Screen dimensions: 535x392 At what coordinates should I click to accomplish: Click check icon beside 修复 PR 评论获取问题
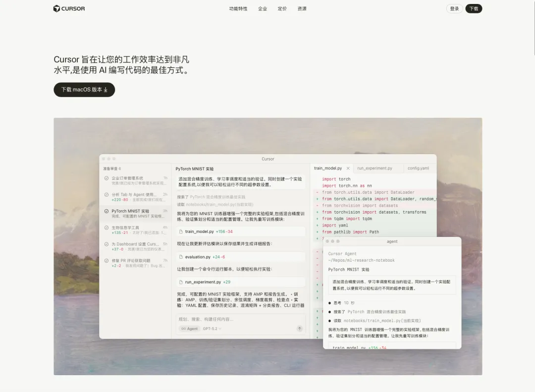[x=107, y=261]
